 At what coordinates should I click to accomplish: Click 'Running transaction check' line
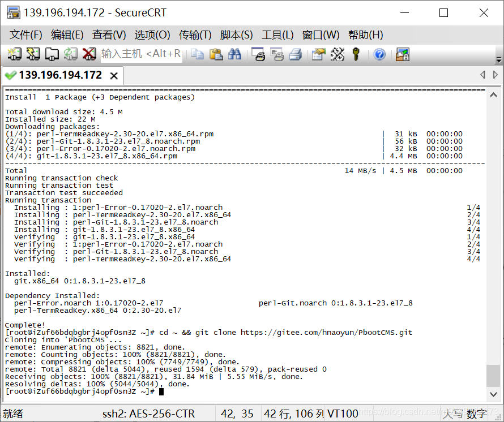tap(61, 178)
